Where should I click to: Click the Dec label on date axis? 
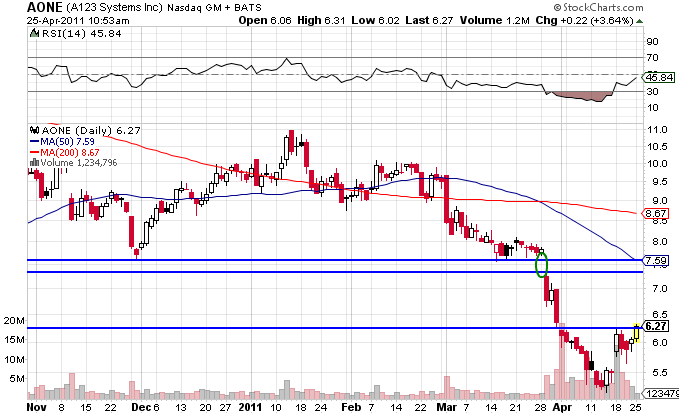[141, 407]
